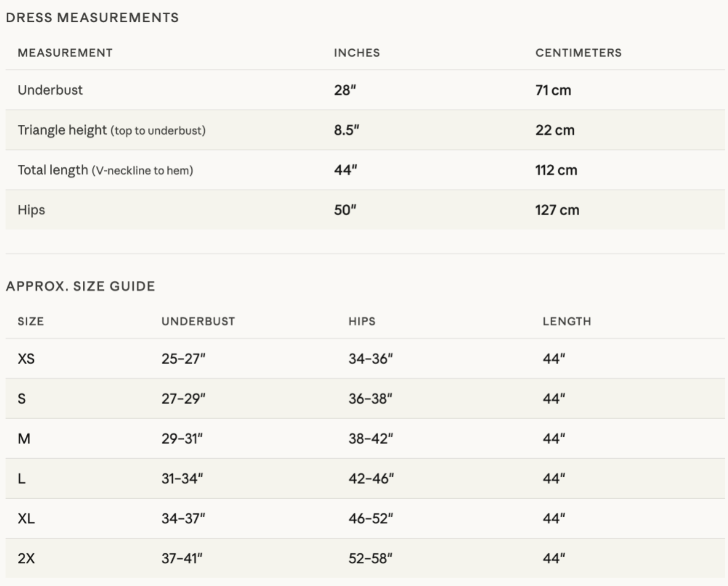Click the Triangle height row label

tap(111, 130)
